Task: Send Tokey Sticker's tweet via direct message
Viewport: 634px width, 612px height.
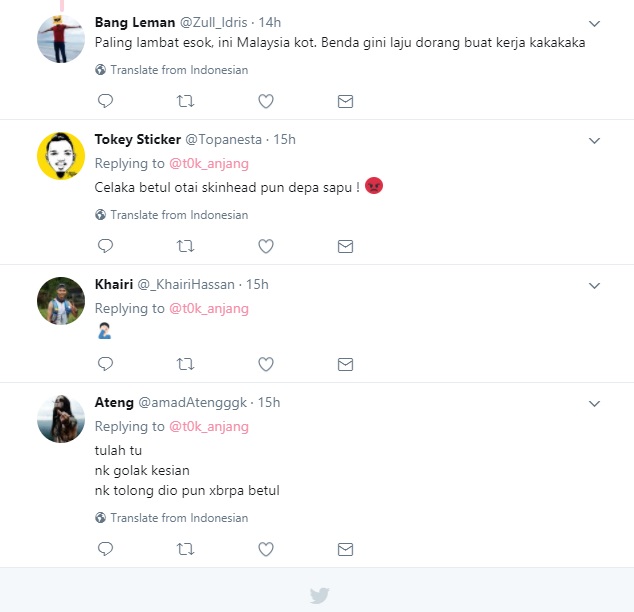Action: click(345, 246)
